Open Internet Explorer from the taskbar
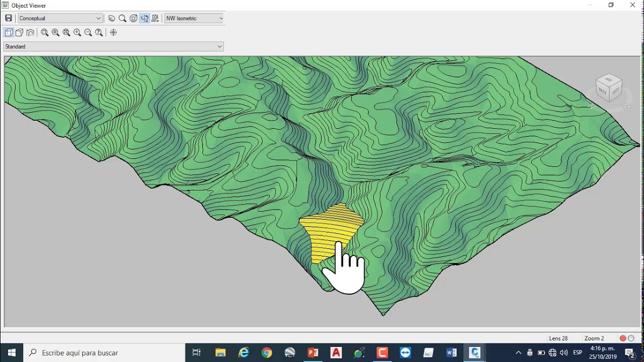This screenshot has width=644, height=362. tap(244, 353)
